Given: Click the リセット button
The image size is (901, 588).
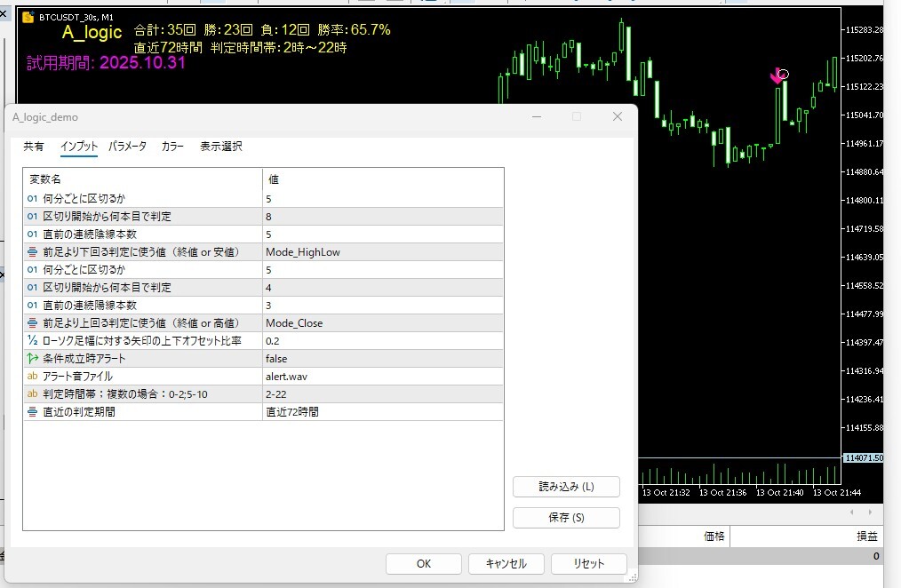Looking at the screenshot, I should pos(588,564).
